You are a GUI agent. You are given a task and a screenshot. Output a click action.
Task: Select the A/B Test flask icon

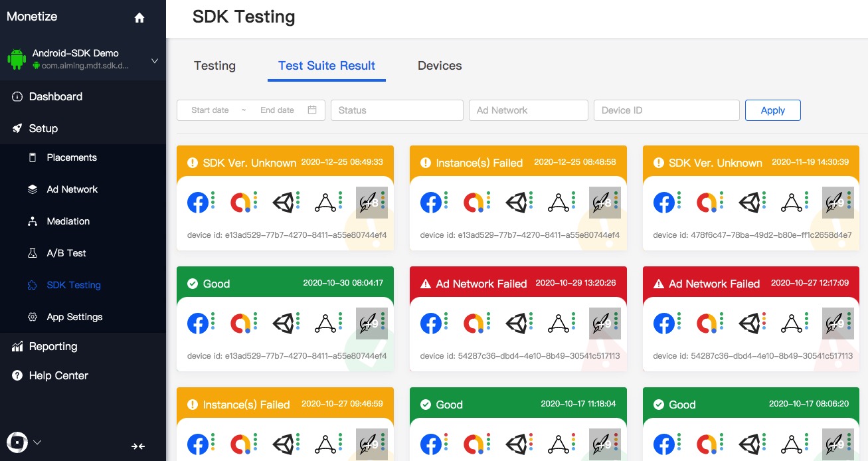click(x=33, y=253)
